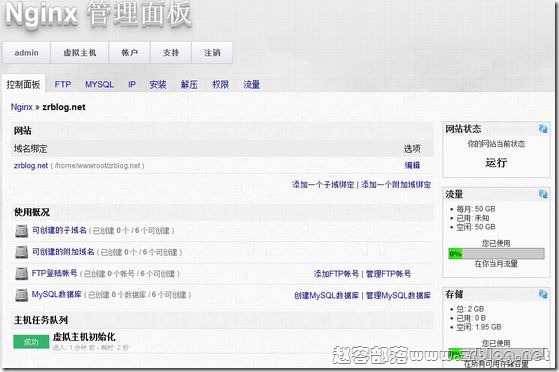
Task: Open FTP登陆帐号 link
Action: 55,273
